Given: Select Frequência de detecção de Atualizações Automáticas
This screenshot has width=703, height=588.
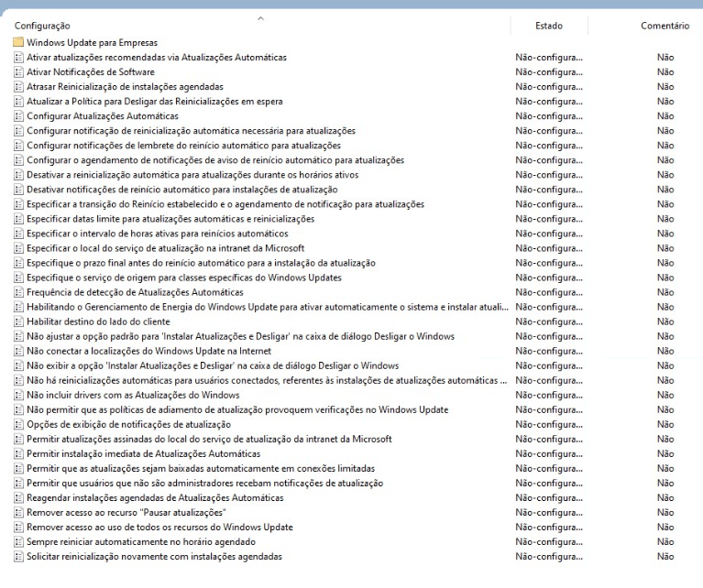Looking at the screenshot, I should (x=135, y=292).
